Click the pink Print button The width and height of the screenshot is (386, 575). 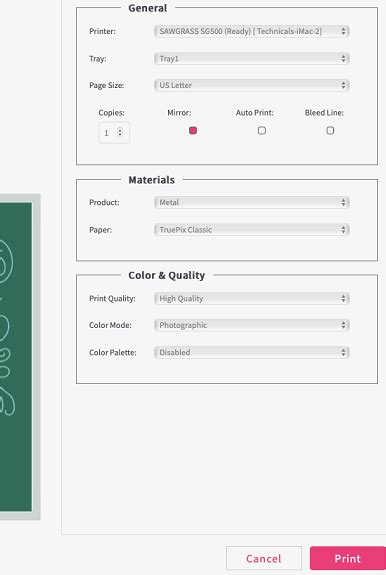tap(348, 558)
